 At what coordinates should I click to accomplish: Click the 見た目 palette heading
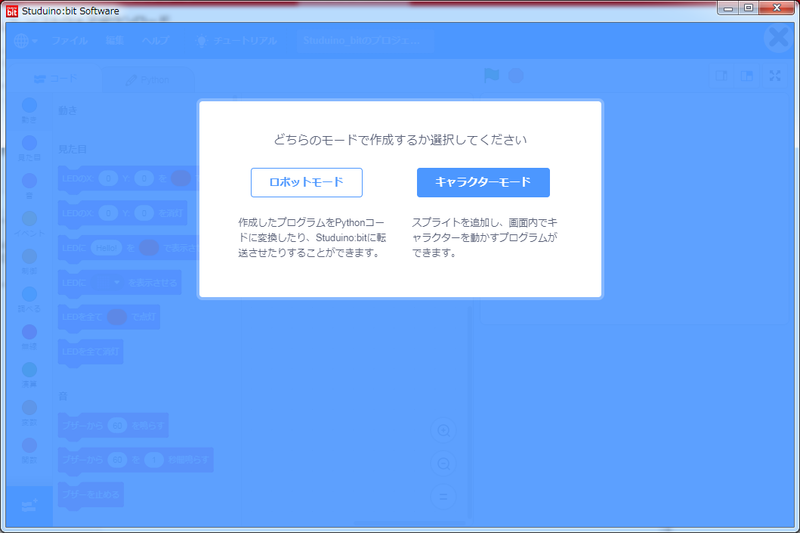(x=72, y=149)
